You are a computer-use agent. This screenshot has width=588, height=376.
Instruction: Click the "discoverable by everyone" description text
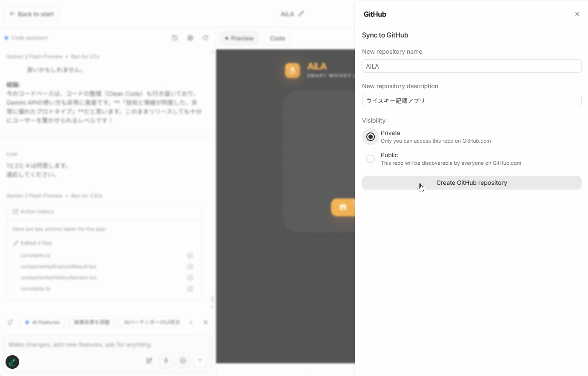(x=451, y=163)
